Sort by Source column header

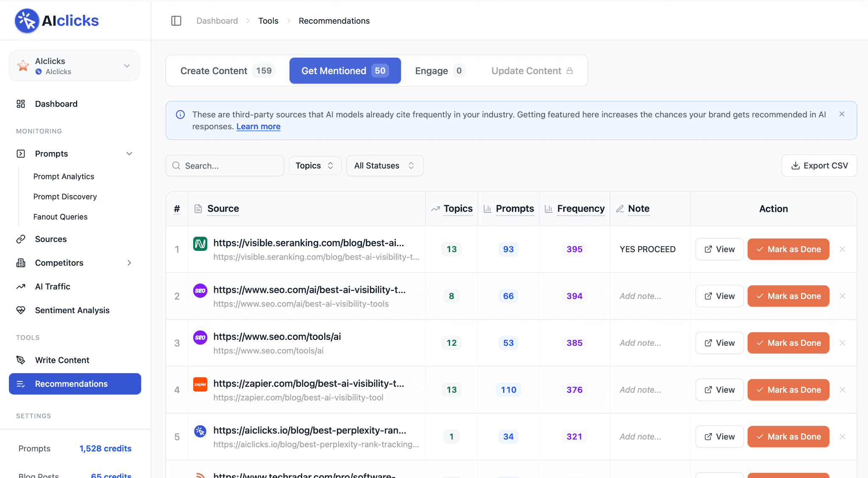tap(223, 208)
